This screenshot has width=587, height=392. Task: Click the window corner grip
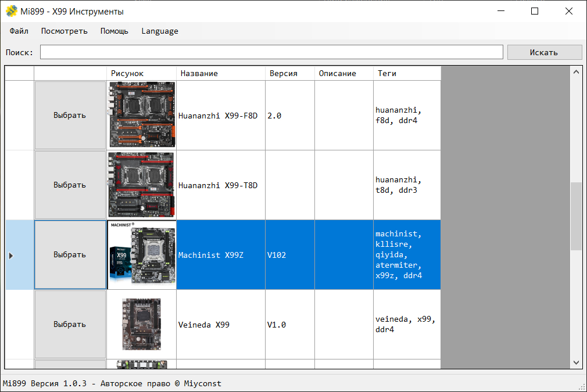click(x=582, y=387)
